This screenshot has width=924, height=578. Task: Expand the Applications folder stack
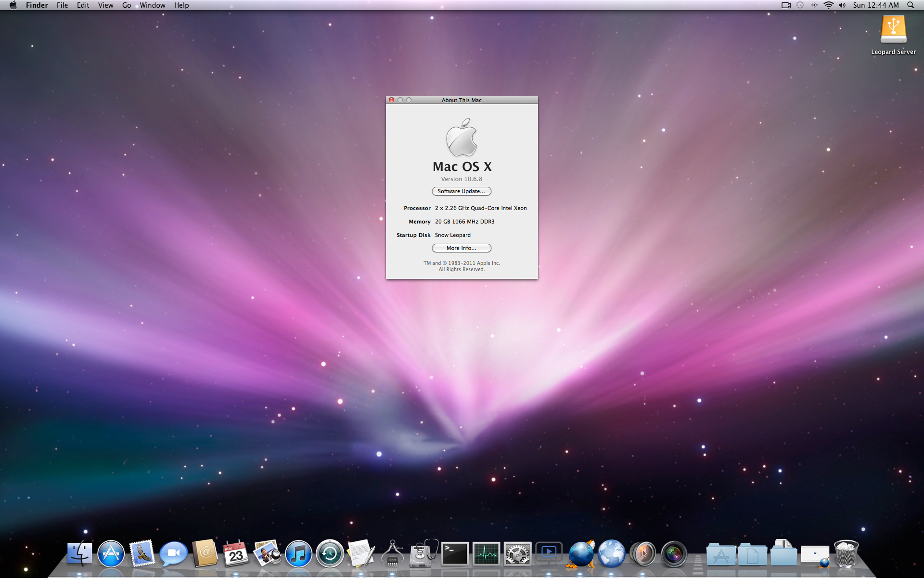pos(720,555)
